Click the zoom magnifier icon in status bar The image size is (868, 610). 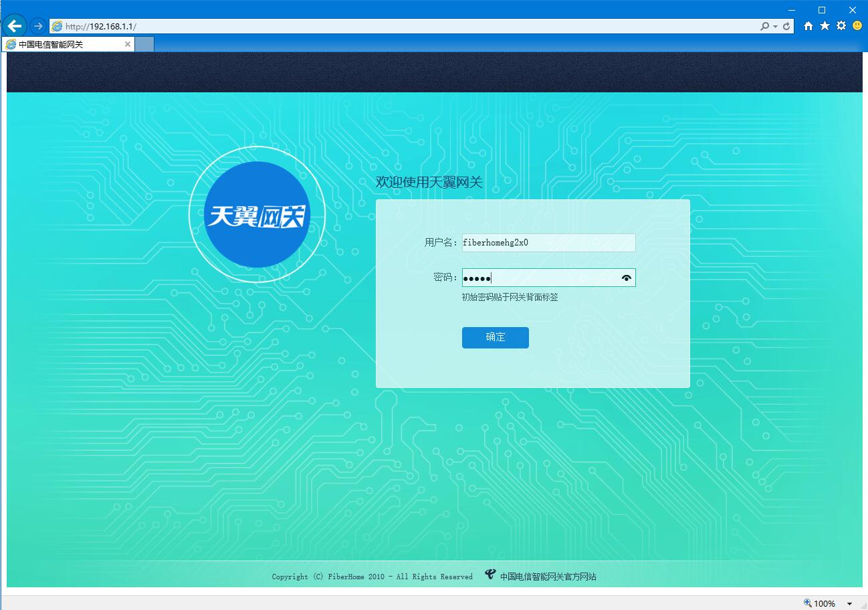[808, 603]
